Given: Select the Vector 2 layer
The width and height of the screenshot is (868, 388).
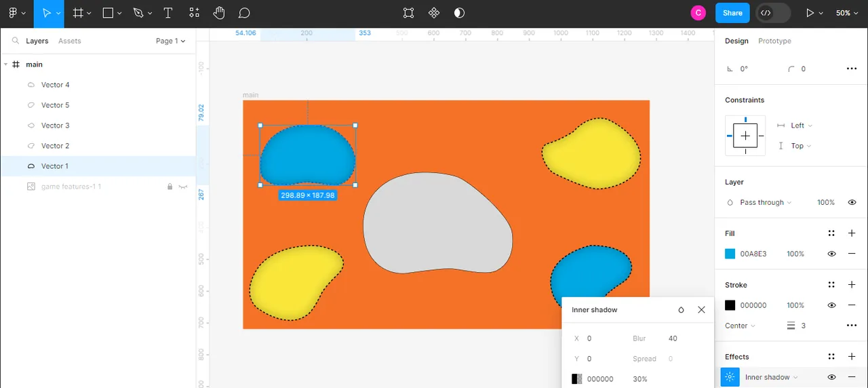Looking at the screenshot, I should [98, 146].
